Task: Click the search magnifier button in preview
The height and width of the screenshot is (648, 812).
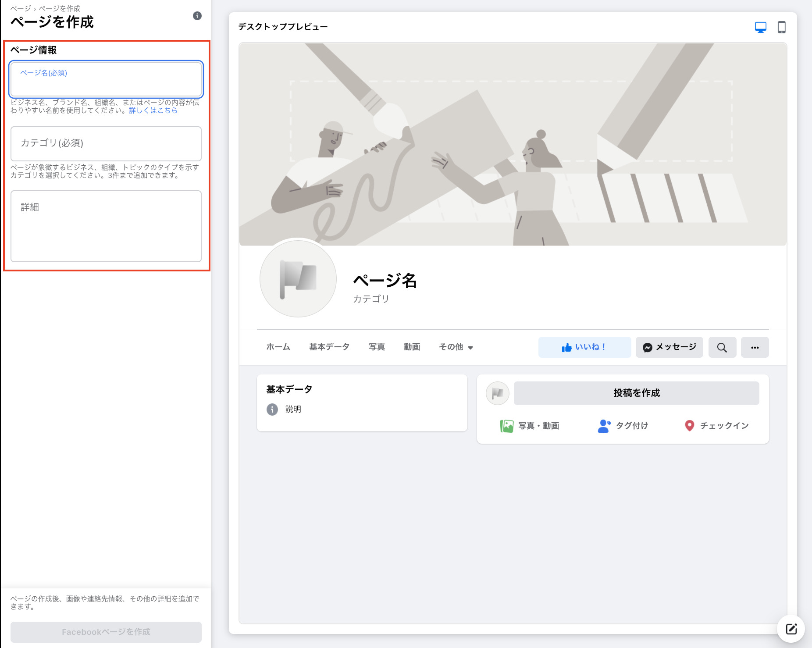Action: (722, 347)
